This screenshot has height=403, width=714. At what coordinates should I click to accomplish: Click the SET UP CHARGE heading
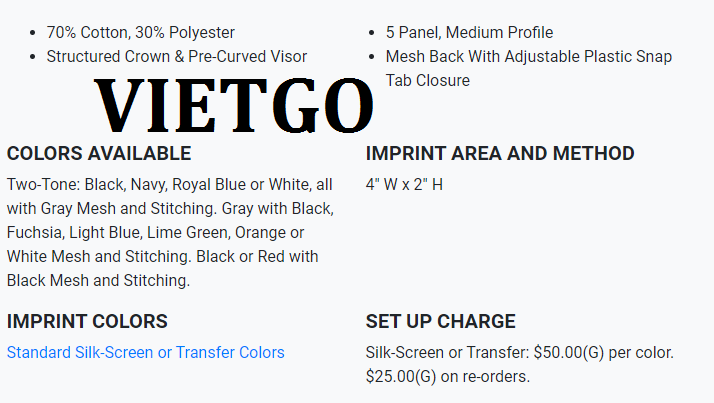point(440,321)
